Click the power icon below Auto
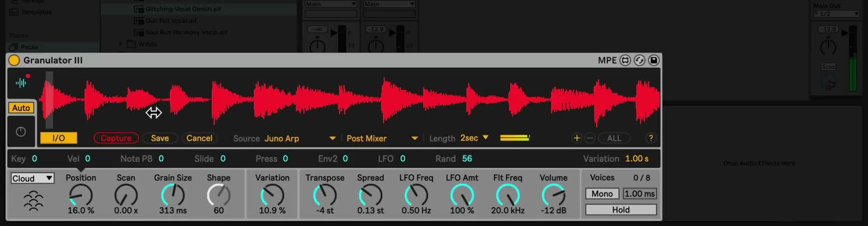The height and width of the screenshot is (226, 868). 21,132
